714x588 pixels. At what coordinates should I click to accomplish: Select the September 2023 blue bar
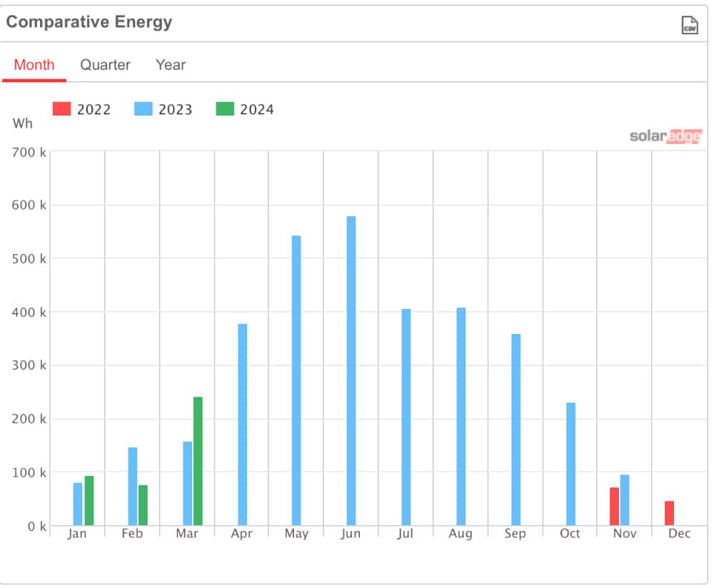pos(516,430)
